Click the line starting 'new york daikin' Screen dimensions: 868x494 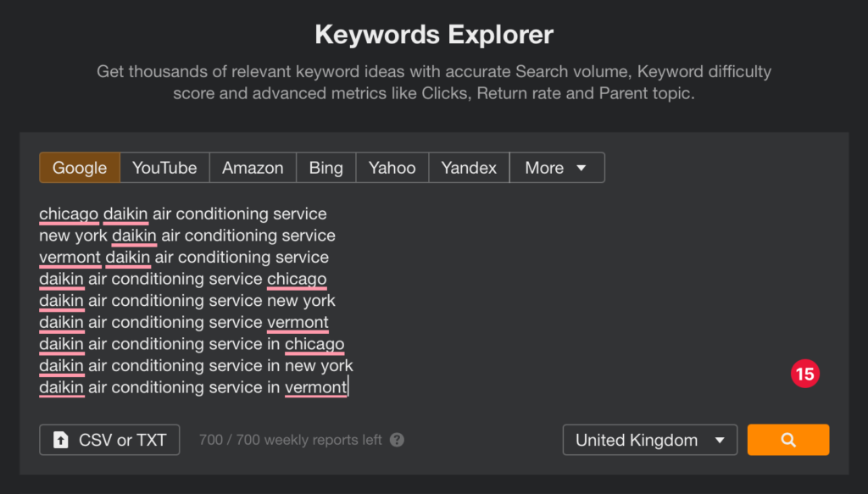[x=187, y=236]
